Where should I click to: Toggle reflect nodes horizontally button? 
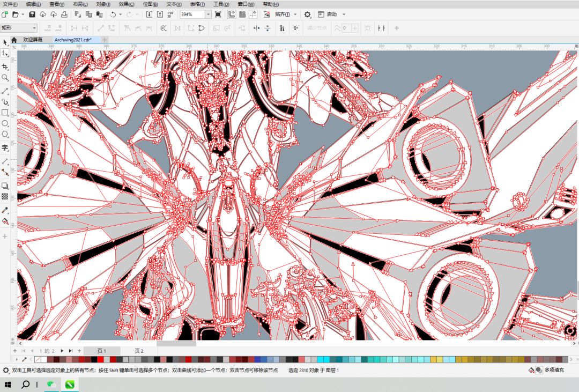tap(257, 28)
